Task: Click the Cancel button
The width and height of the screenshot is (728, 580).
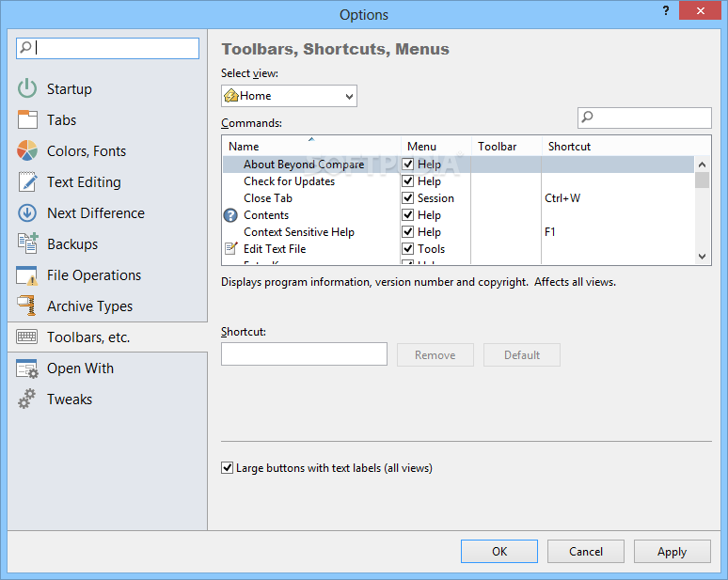Action: [x=585, y=551]
